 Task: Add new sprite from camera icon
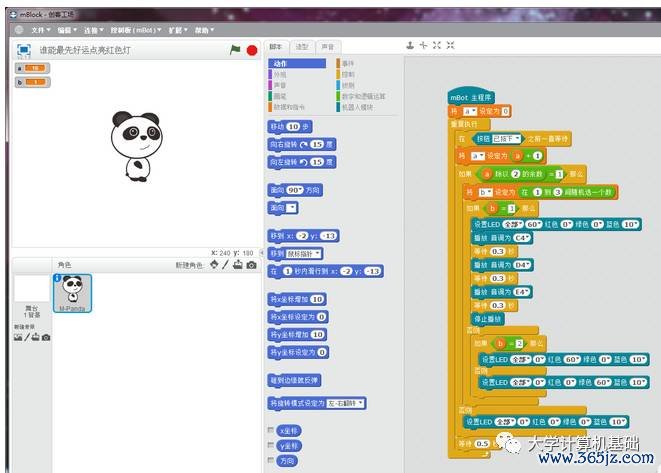[x=251, y=265]
